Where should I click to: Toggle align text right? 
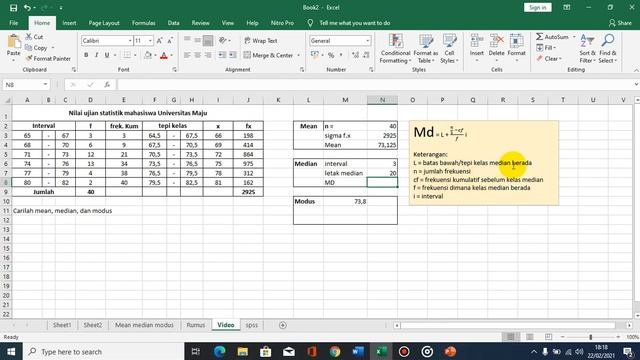point(208,55)
